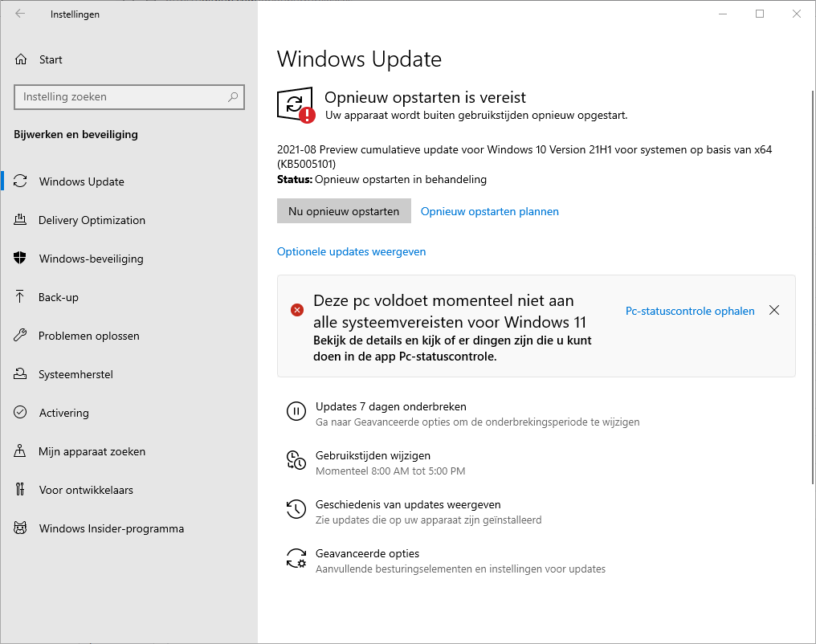The height and width of the screenshot is (644, 816).
Task: Click the search magnifier icon
Action: (233, 97)
